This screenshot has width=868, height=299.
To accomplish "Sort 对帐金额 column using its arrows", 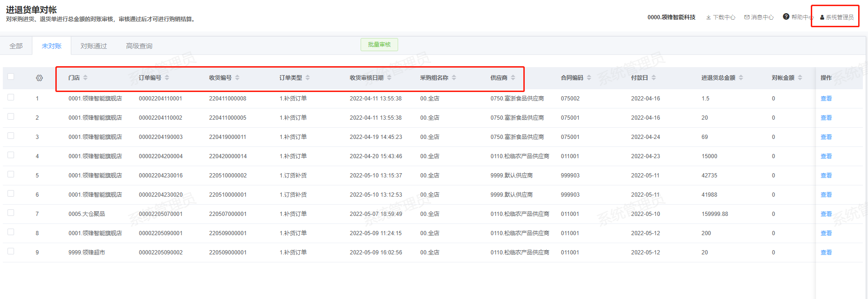I will pyautogui.click(x=800, y=78).
